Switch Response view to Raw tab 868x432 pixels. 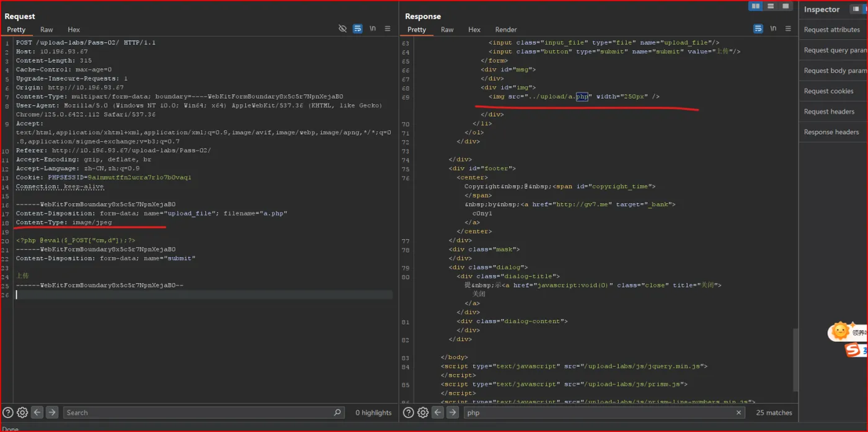pos(447,29)
